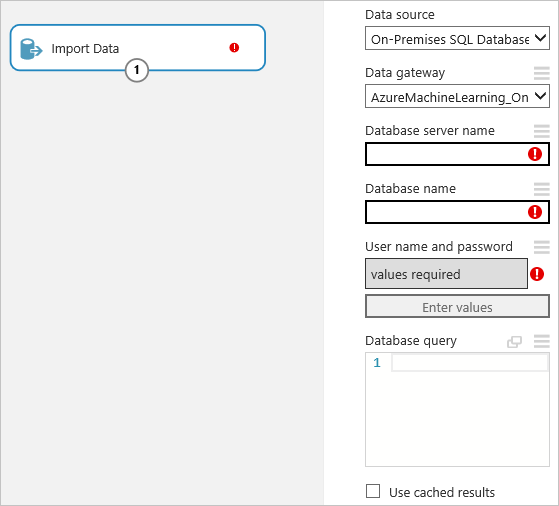Open the Data gateway dropdown
This screenshot has height=506, width=559.
[457, 96]
